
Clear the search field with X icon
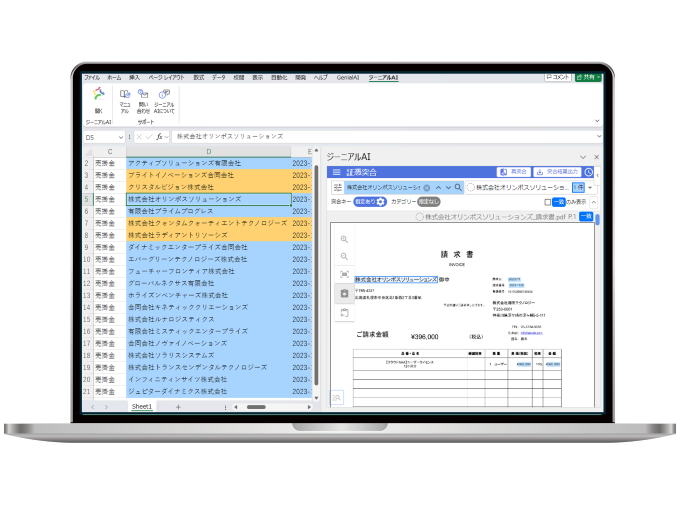[x=426, y=187]
